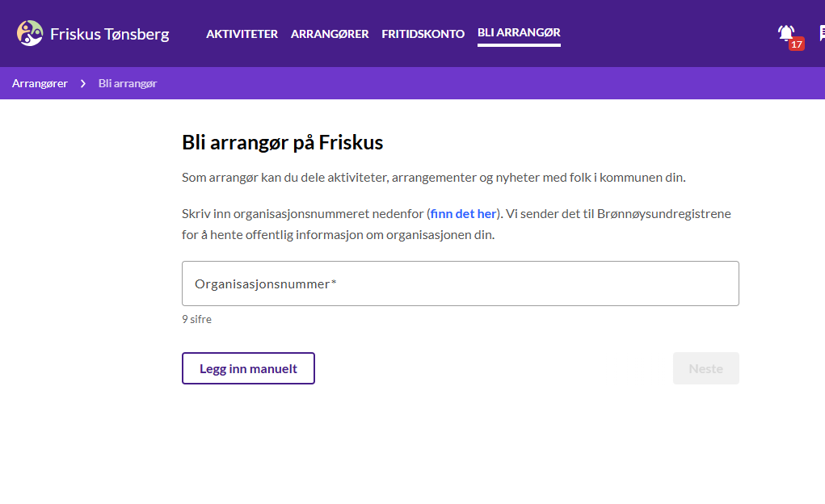
Task: Follow the 'finn det her' link
Action: (464, 213)
